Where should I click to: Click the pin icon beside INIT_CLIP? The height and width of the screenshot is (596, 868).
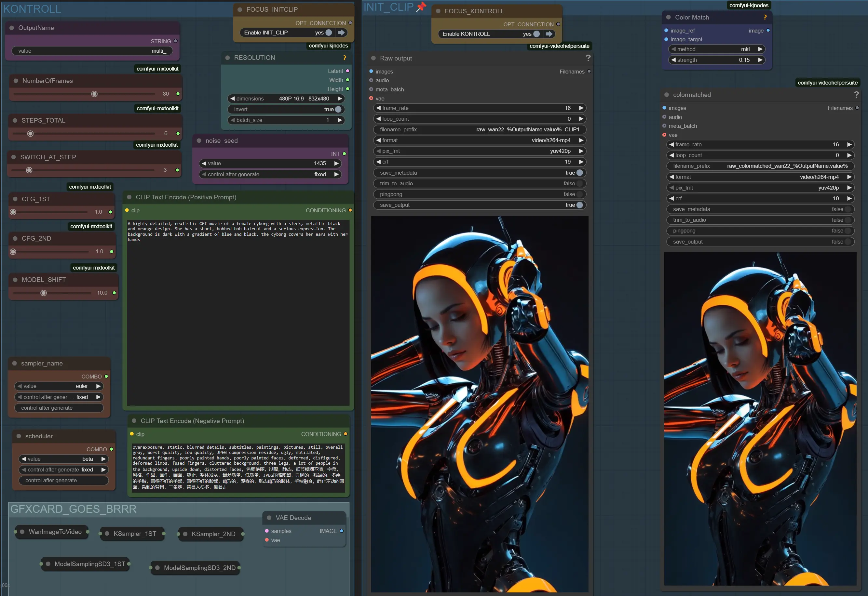(421, 7)
